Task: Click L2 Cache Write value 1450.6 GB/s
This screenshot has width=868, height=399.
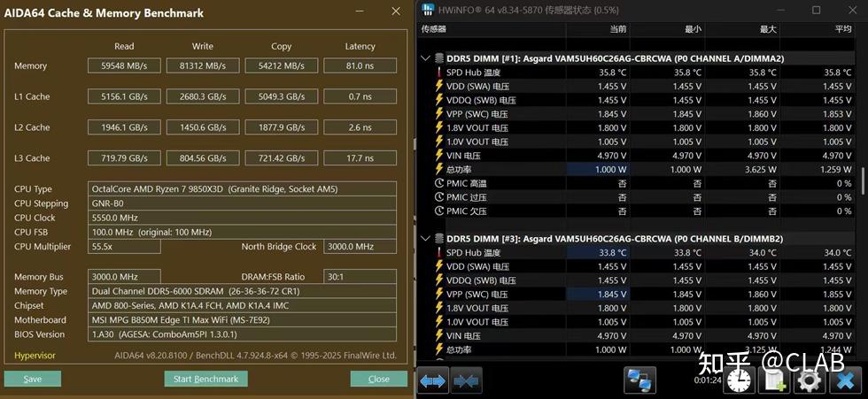Action: (203, 127)
